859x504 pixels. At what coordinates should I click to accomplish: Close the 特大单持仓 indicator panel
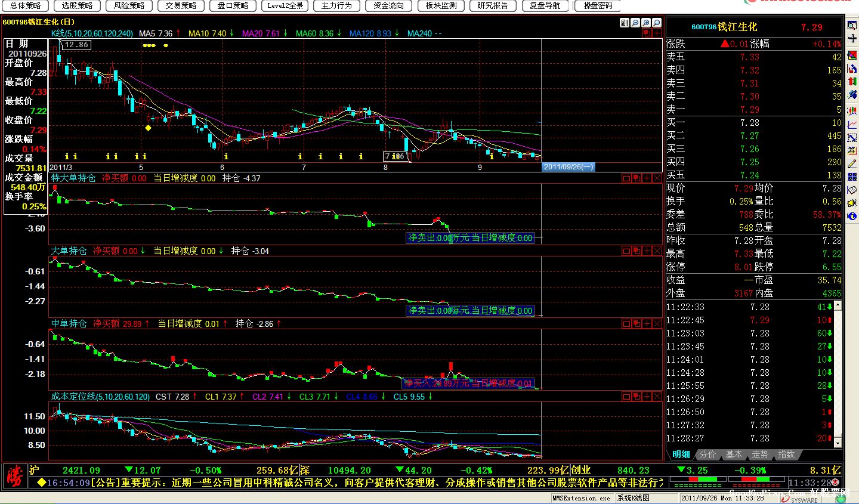[x=657, y=178]
